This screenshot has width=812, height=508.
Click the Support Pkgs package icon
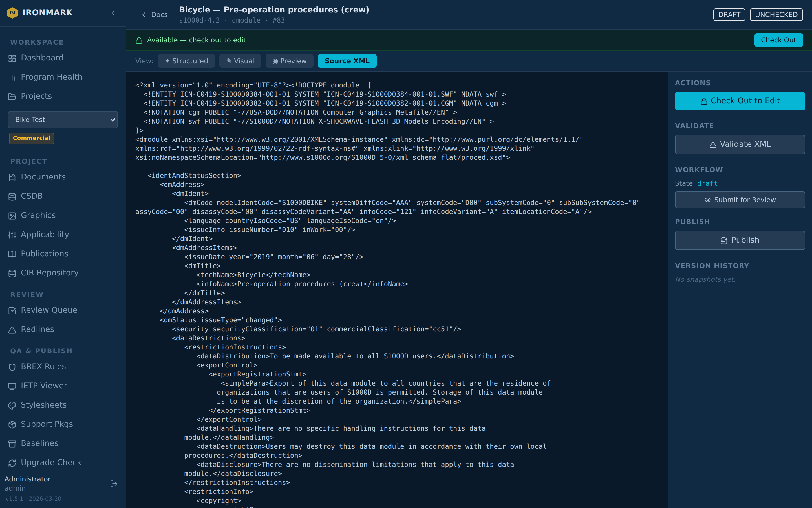[x=12, y=424]
